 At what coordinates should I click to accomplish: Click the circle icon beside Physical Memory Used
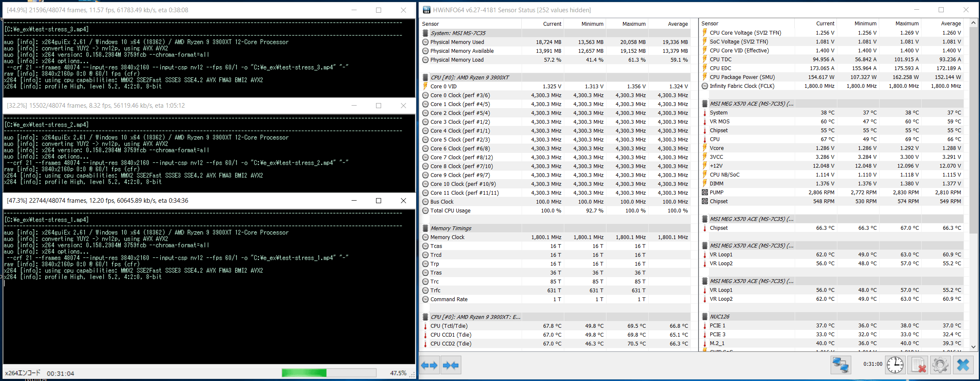(425, 42)
